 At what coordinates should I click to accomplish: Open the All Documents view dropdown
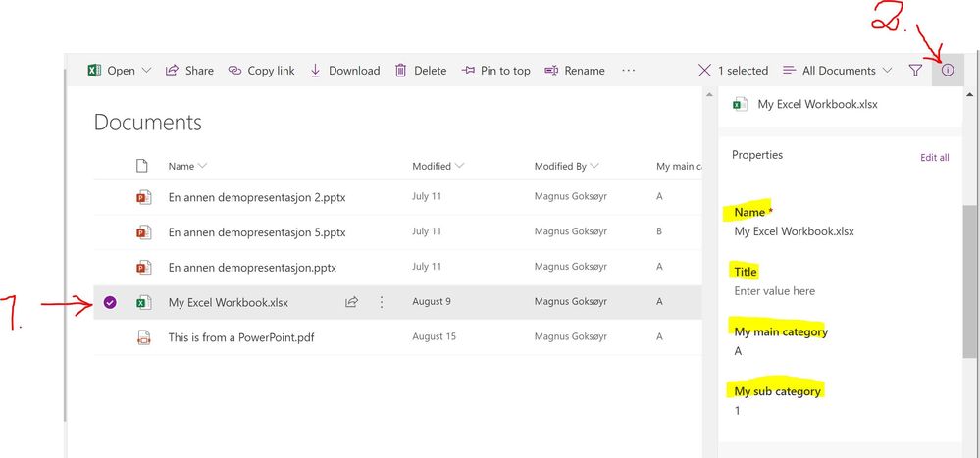[838, 71]
